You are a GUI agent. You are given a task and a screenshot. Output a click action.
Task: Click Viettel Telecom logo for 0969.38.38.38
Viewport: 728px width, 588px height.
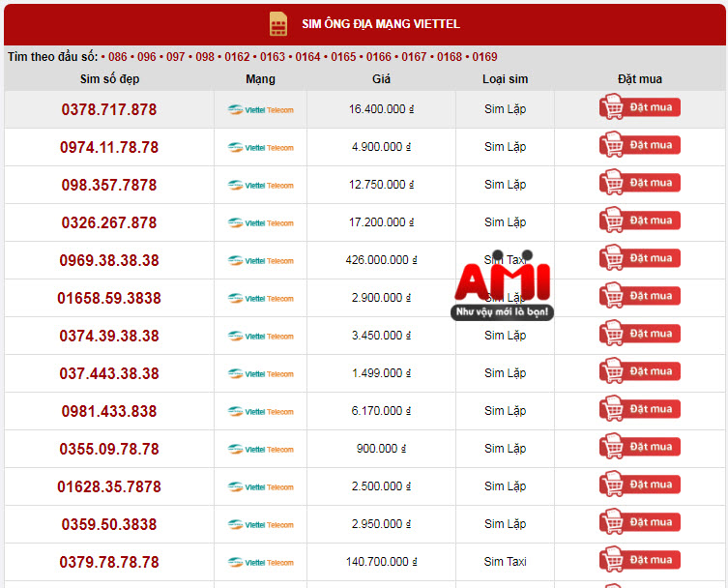[x=260, y=260]
